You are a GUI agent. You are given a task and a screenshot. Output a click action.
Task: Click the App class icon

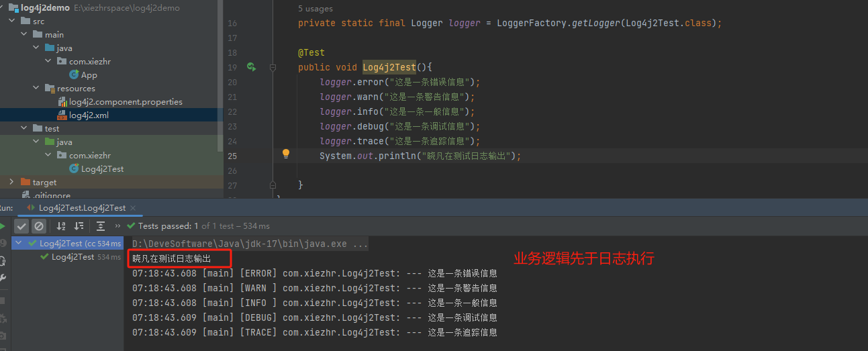click(75, 75)
